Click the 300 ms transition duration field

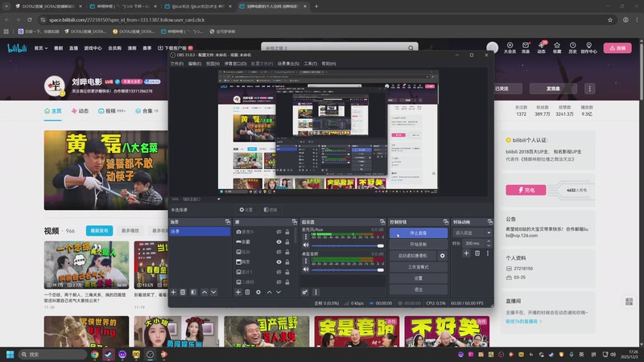[473, 244]
